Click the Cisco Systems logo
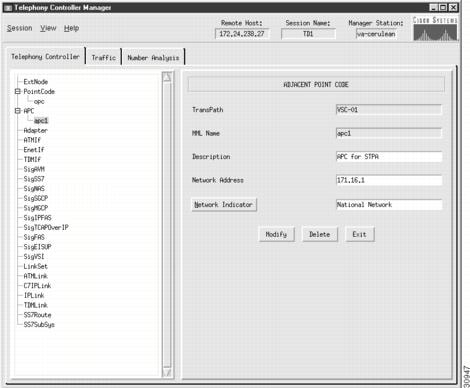The width and height of the screenshot is (470, 388). pos(435,29)
